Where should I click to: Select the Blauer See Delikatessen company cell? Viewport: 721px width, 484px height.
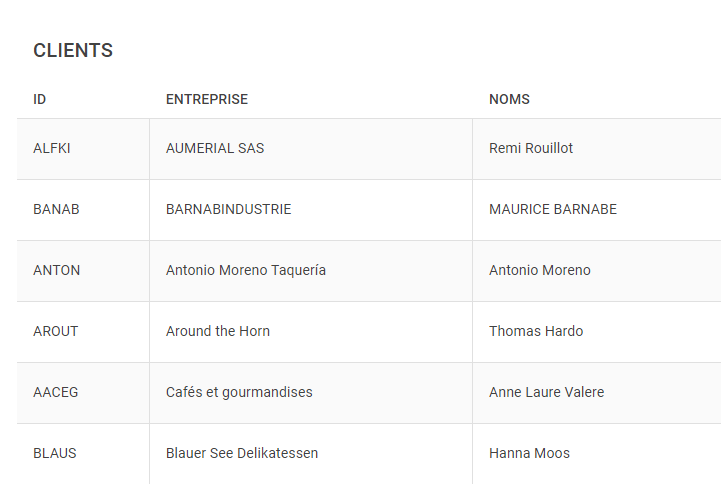tap(242, 453)
